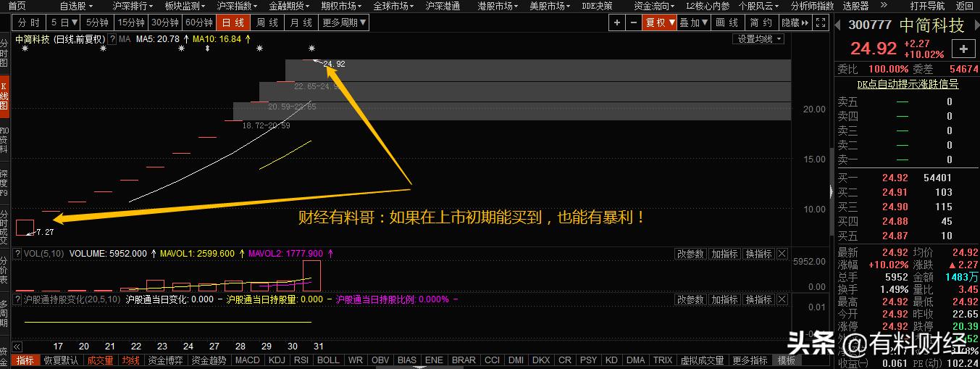Open DDE决策 menu item
Screen dimensions: 980x369
coord(597,6)
